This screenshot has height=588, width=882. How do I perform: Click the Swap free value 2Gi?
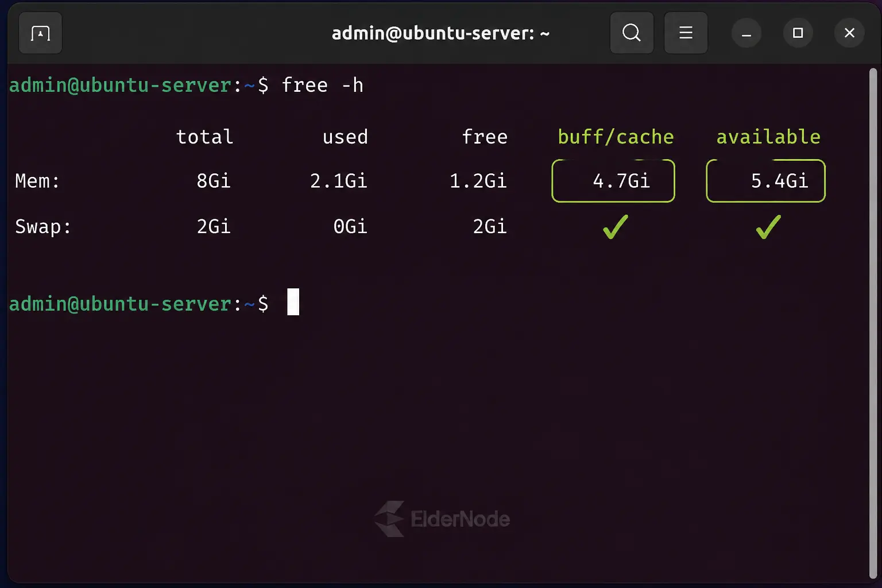click(490, 227)
